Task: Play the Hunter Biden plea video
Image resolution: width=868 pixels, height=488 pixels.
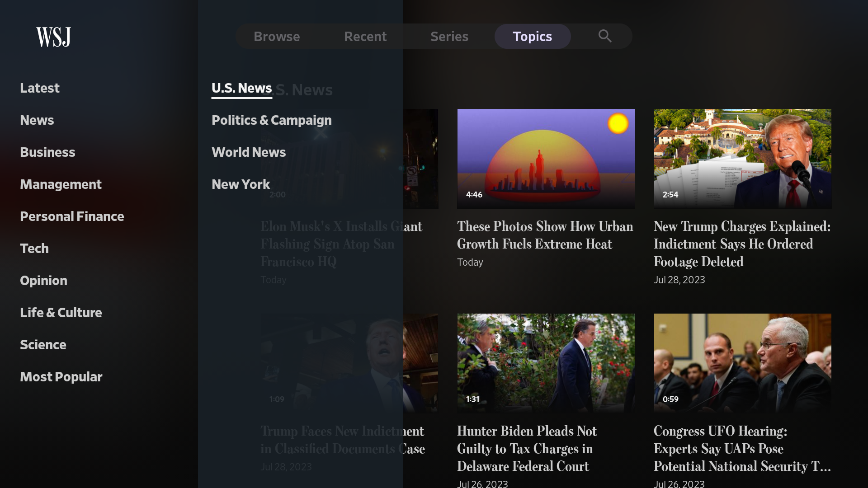Action: (x=546, y=362)
